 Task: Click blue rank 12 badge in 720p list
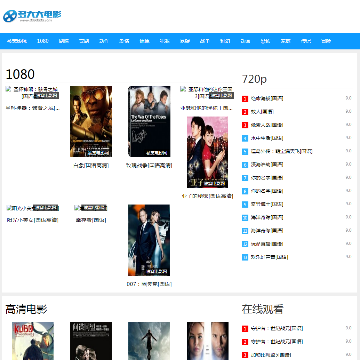click(245, 244)
